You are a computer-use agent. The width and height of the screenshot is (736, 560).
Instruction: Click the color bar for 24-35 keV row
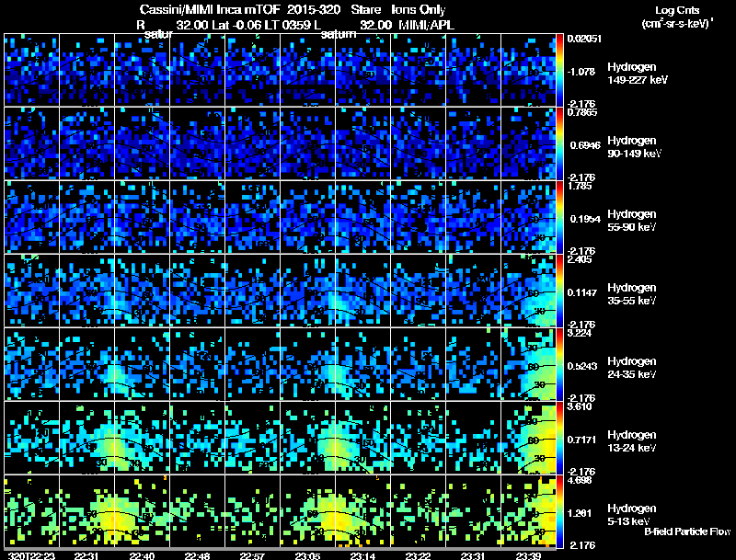(559, 364)
